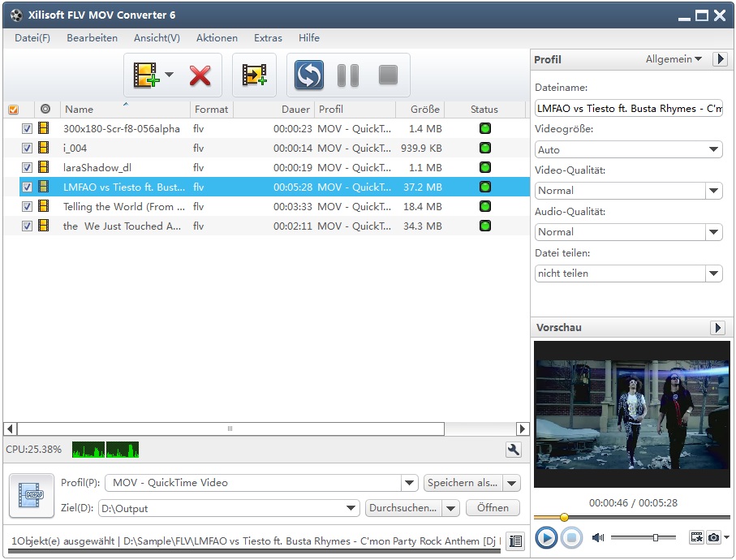Click the film icon of laraShadow_dl
This screenshot has width=736, height=560.
[43, 167]
